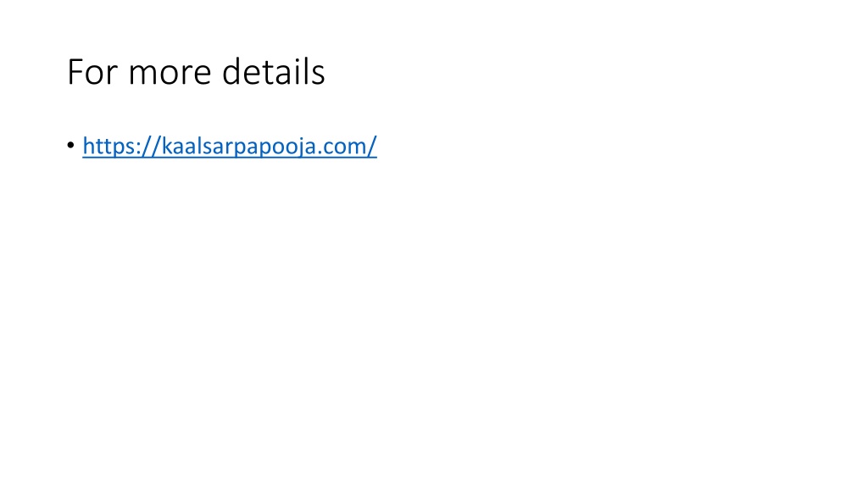868x488 pixels.
Task: Open the kaalsarpapooja.com hyperlink
Action: pos(230,146)
